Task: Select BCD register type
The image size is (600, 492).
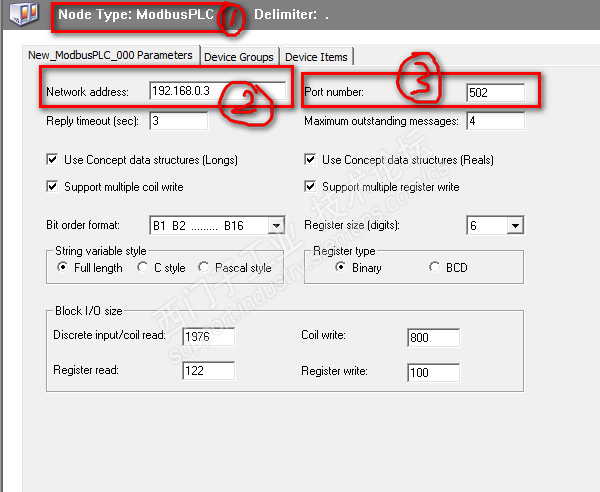Action: [x=434, y=268]
